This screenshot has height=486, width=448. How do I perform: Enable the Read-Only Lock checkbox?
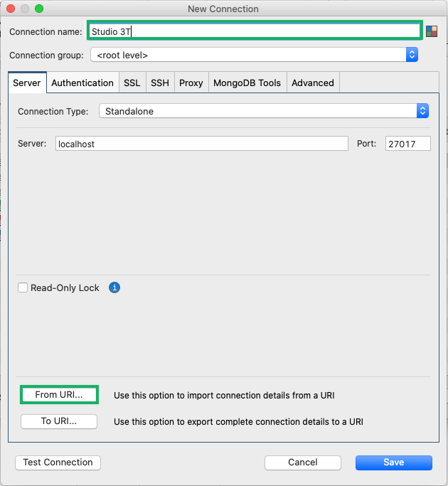pyautogui.click(x=23, y=287)
